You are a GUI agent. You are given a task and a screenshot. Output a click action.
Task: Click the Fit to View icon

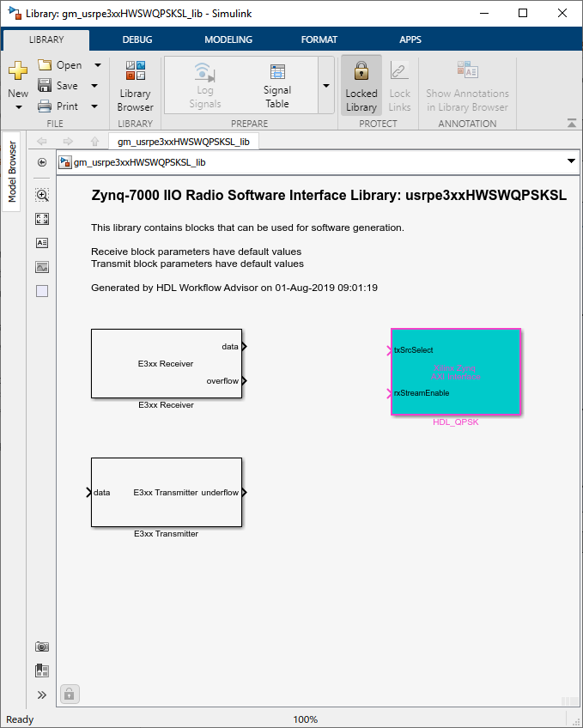pos(42,219)
